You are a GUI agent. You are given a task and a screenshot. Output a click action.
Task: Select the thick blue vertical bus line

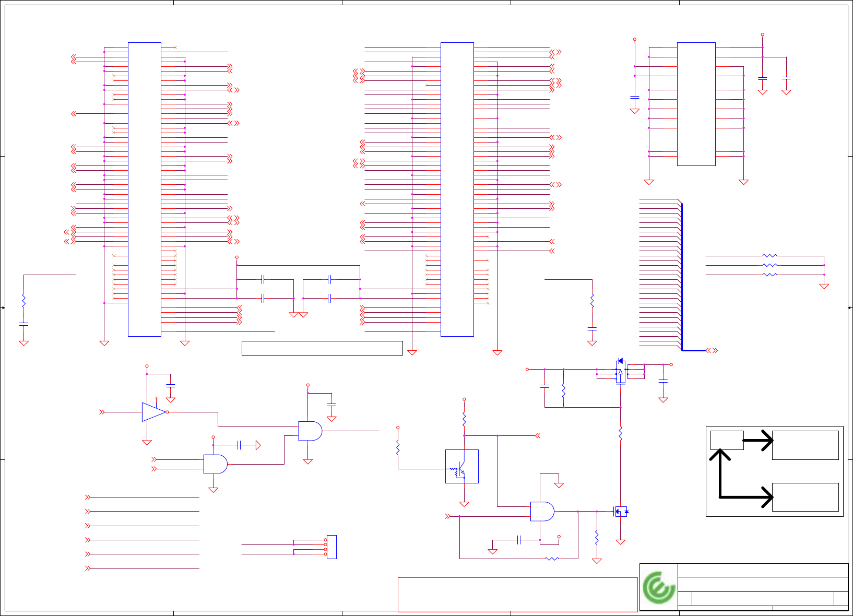tap(682, 277)
